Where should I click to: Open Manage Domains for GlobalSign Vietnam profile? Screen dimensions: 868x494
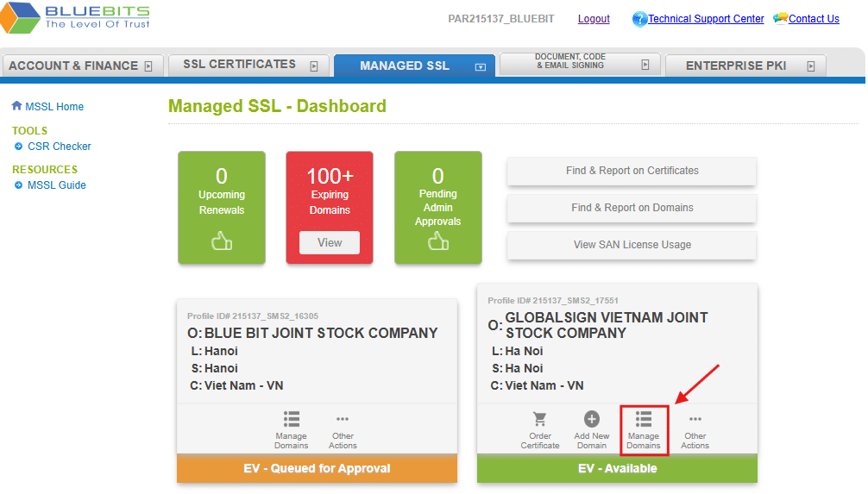[643, 428]
